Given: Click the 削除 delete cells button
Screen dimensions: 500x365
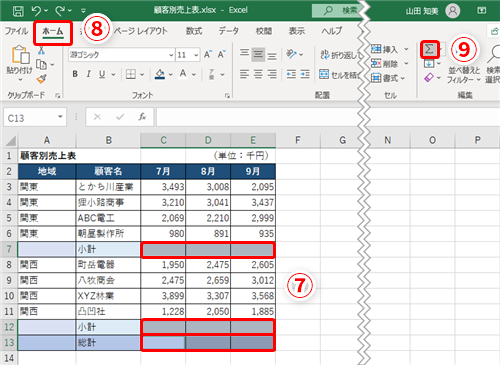Looking at the screenshot, I should click(x=385, y=63).
